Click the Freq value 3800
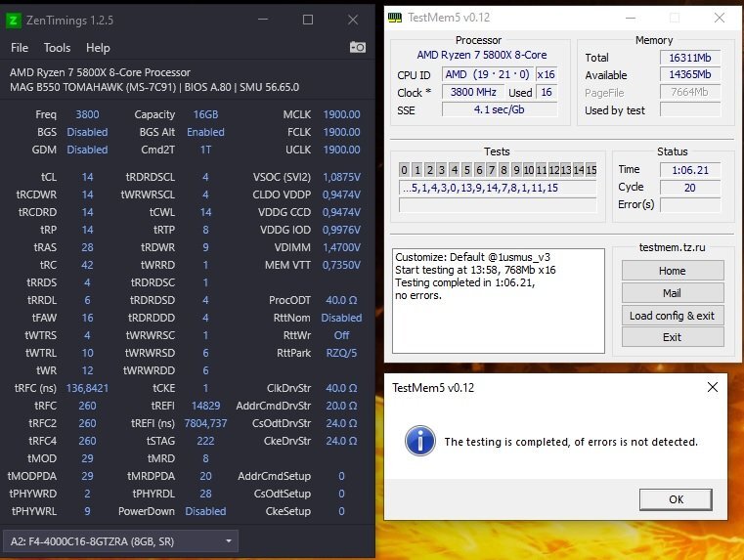This screenshot has height=560, width=744. click(87, 114)
